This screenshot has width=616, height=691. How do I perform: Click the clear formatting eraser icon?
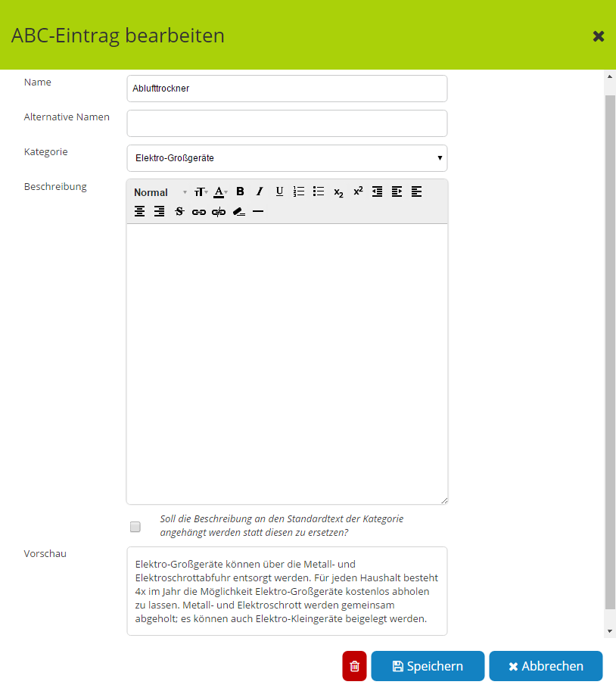tap(239, 212)
